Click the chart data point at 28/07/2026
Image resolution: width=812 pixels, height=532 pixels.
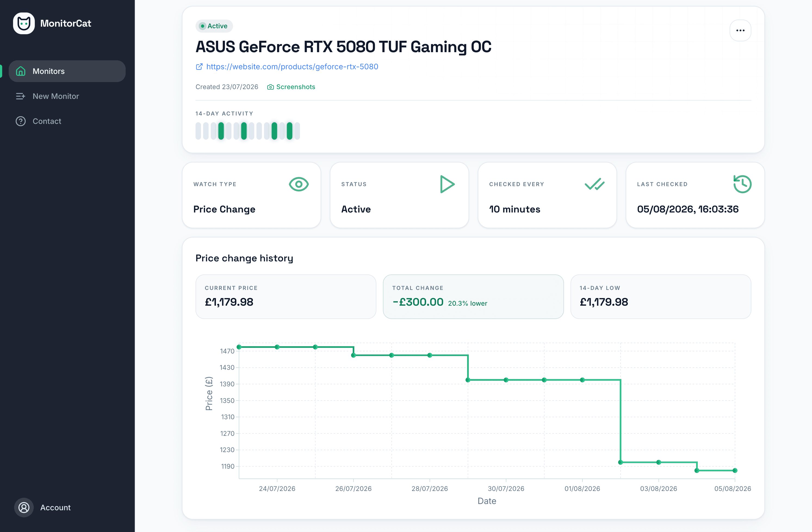point(430,355)
